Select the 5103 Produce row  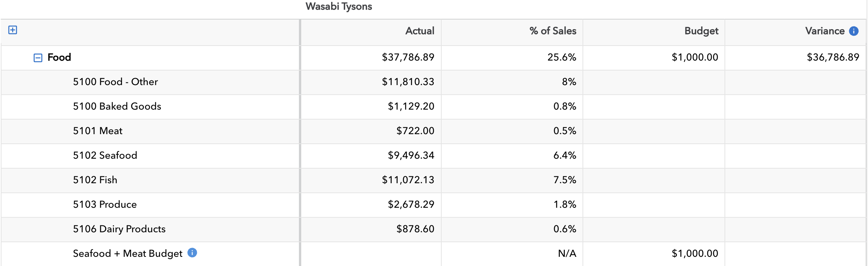(x=105, y=205)
